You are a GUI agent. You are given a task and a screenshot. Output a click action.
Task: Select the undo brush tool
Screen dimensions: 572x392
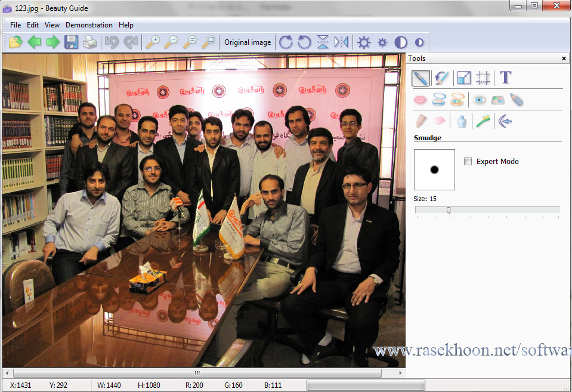pos(442,78)
